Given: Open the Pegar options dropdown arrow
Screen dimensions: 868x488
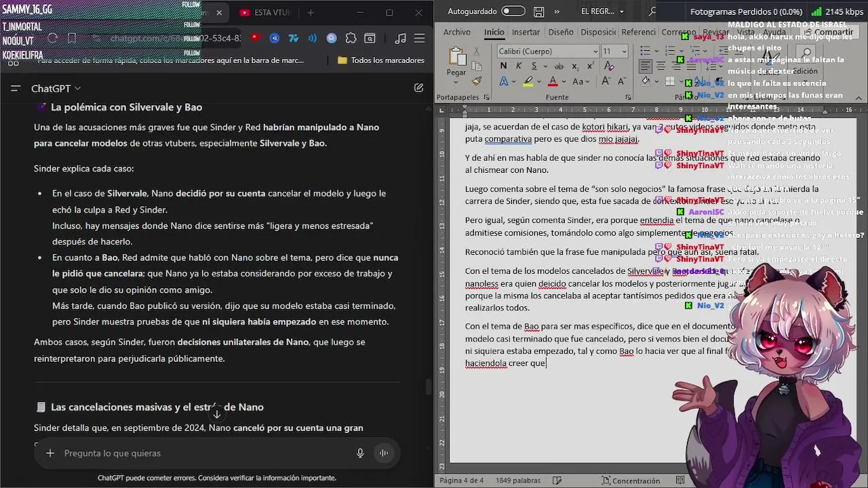Looking at the screenshot, I should click(456, 81).
